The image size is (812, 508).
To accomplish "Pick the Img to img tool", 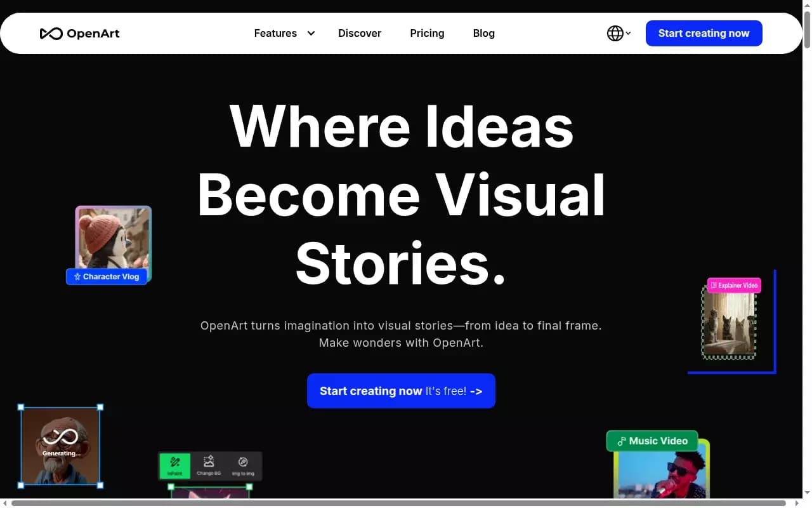I will tap(243, 466).
